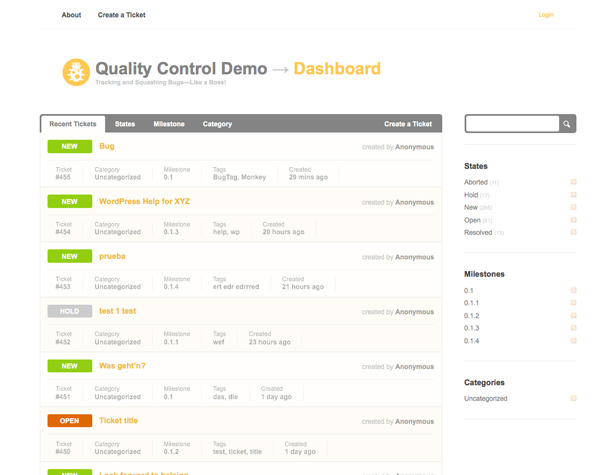Open the milestone 0.1 RSS feed icon
Image resolution: width=615 pixels, height=475 pixels.
click(x=573, y=290)
